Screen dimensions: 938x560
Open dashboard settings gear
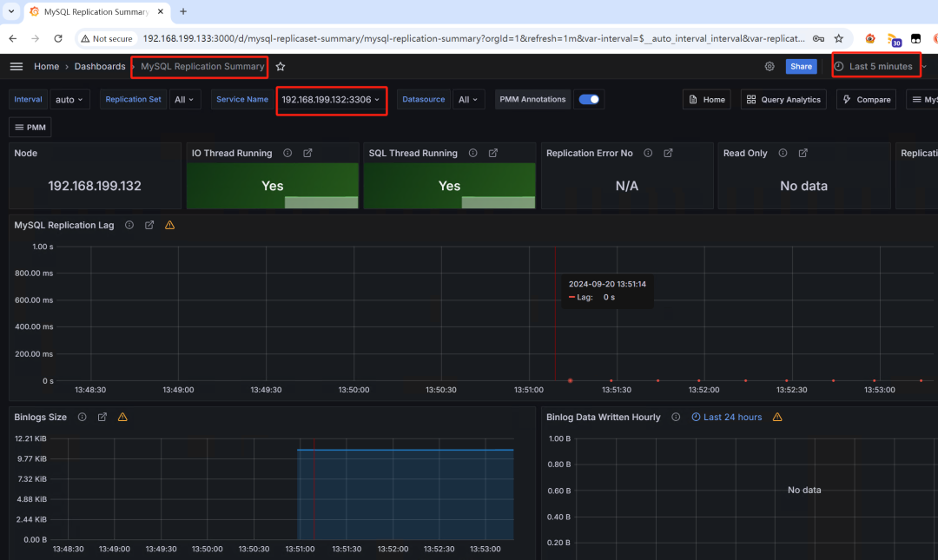pyautogui.click(x=770, y=66)
